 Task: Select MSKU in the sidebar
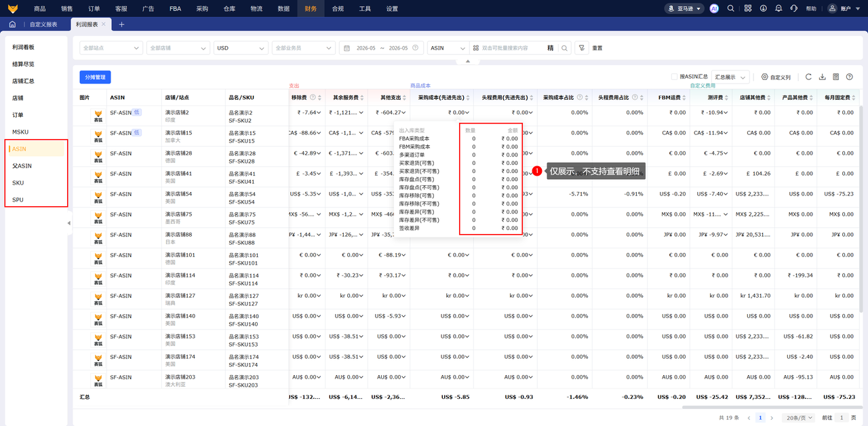20,132
